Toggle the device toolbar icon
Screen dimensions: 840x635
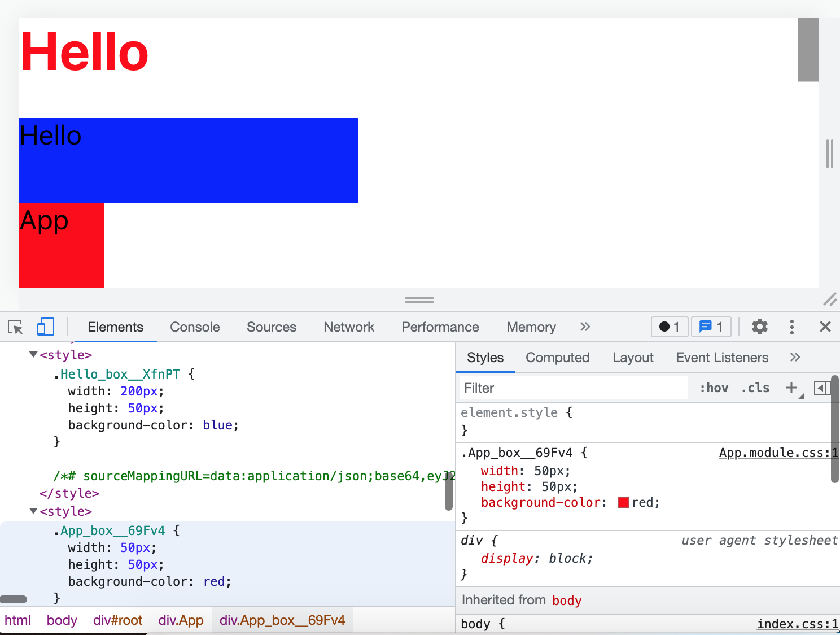coord(45,327)
